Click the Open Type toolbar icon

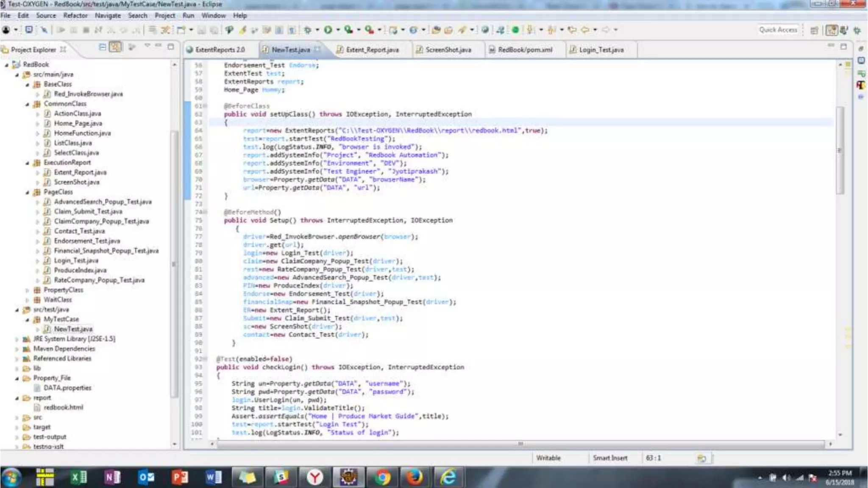(x=436, y=30)
